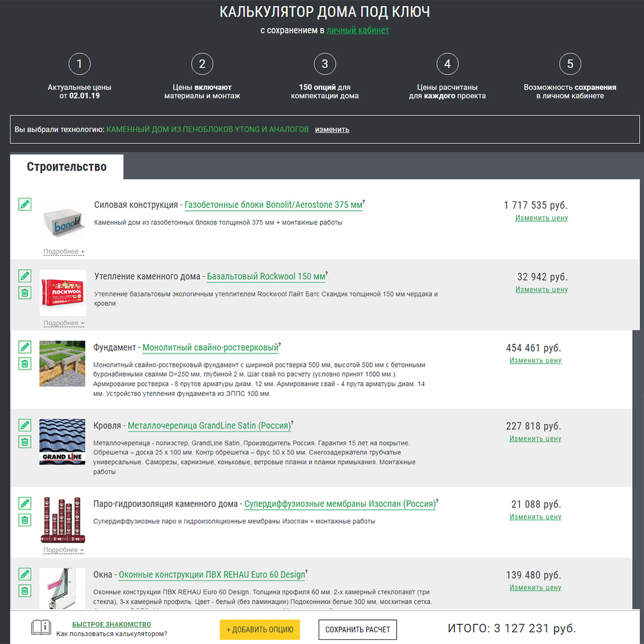
Task: Open Bonolit block product thumbnail
Action: [63, 221]
